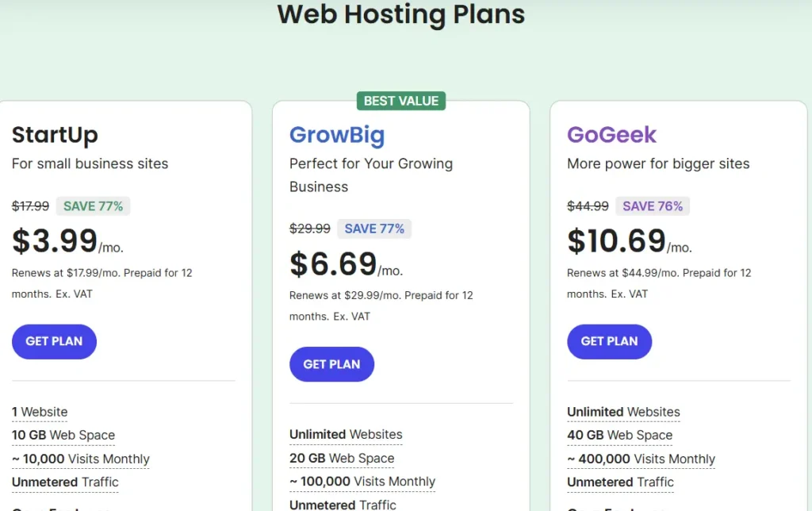Screen dimensions: 812x511
Task: Open details for 1 Website in StartUp
Action: click(40, 412)
